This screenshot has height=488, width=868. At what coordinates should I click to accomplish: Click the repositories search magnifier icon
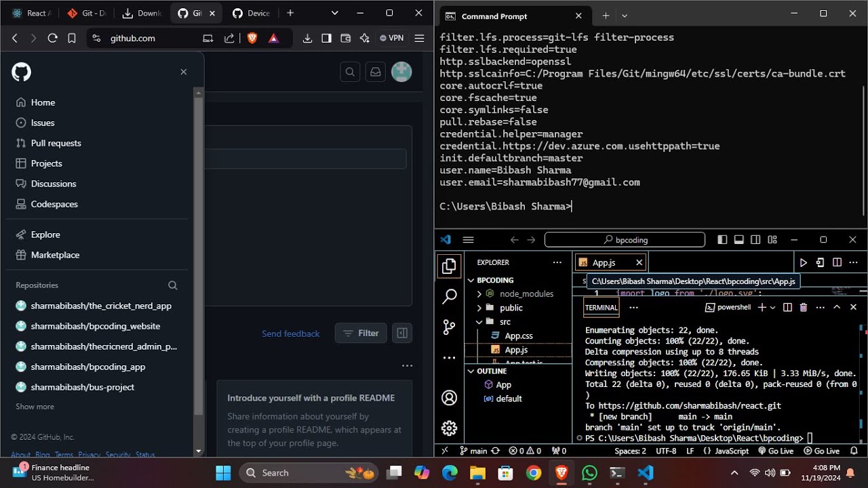(173, 285)
